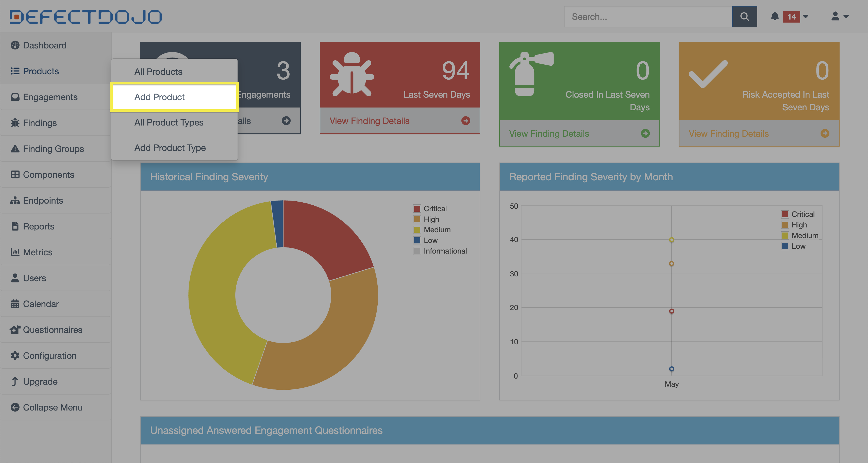Click the 94 Last Seven Days count
Image resolution: width=868 pixels, height=463 pixels.
(x=456, y=71)
